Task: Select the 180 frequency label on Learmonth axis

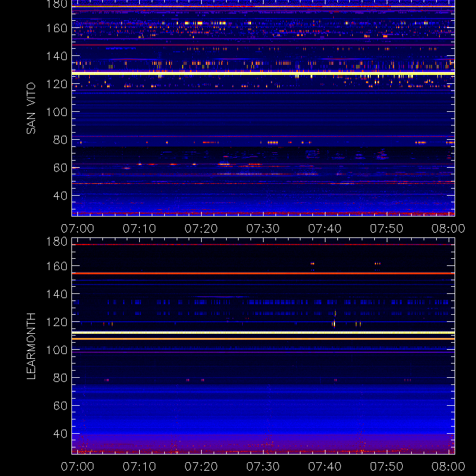Action: click(x=57, y=242)
